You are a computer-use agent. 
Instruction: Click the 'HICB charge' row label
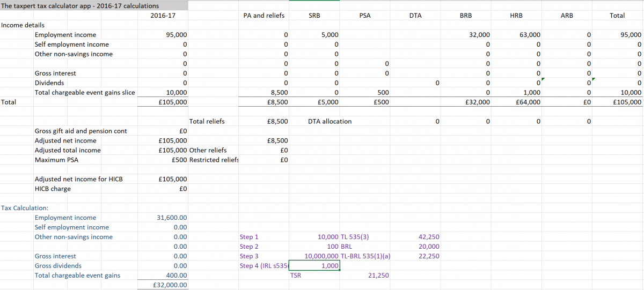tap(53, 189)
